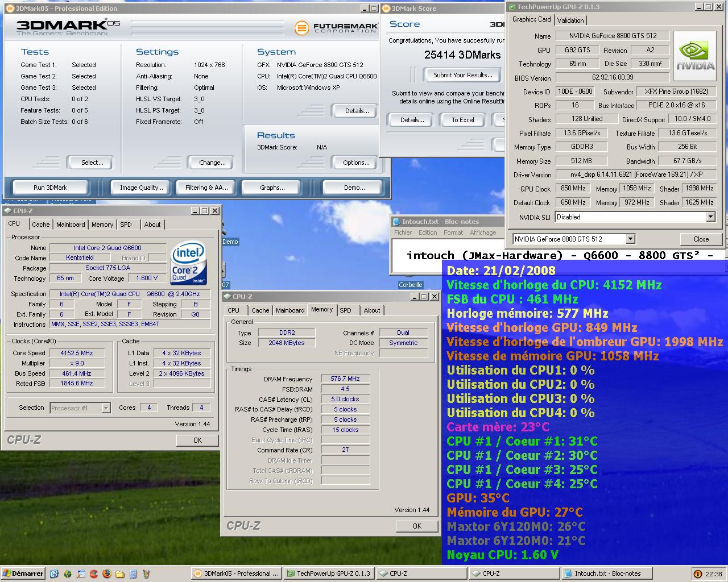Viewport: 728px width, 582px height.
Task: Switch to Validation tab in GPU-Z
Action: pos(570,20)
